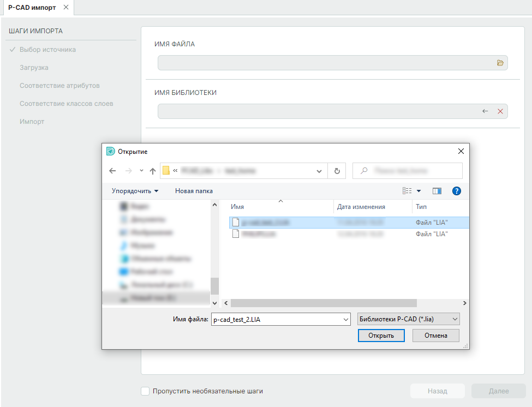Expand the address bar path dropdown
This screenshot has height=407, width=532.
319,171
